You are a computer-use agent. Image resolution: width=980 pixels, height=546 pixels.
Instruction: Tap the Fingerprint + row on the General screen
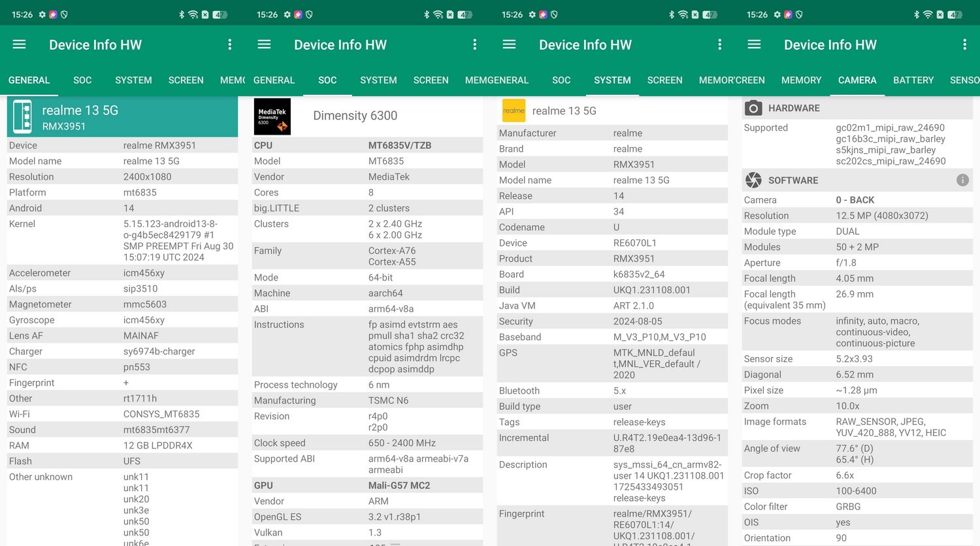pyautogui.click(x=122, y=383)
